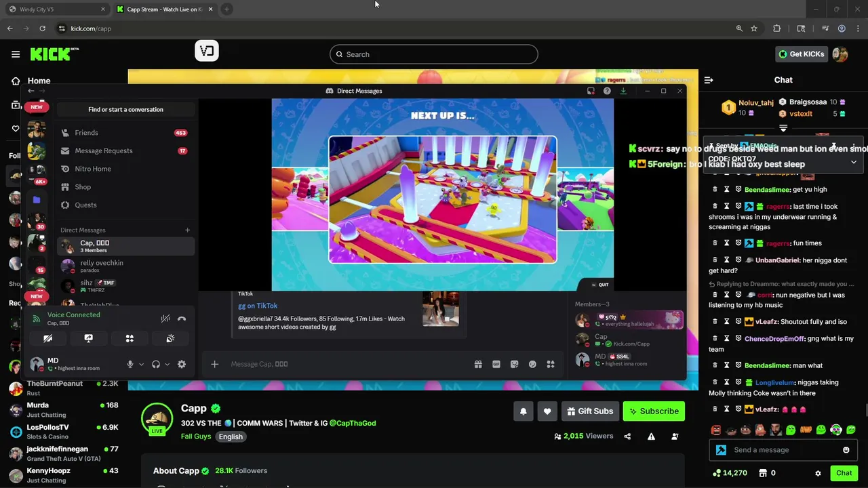Open LosPollosTV recommended channel
868x488 pixels.
tap(63, 432)
